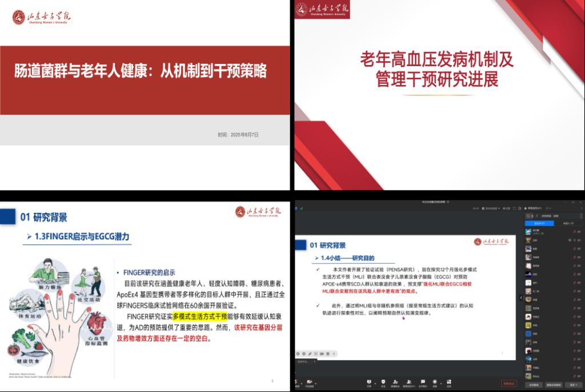Click the invite participants icon
This screenshot has width=585, height=392.
(x=395, y=383)
